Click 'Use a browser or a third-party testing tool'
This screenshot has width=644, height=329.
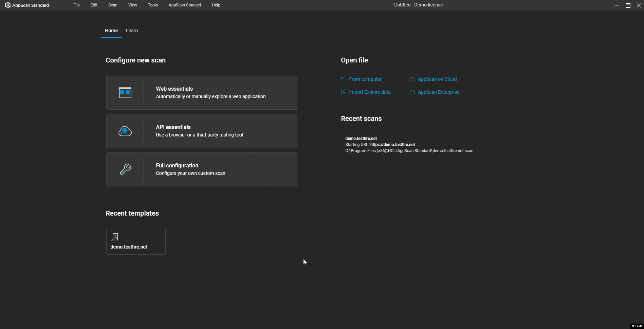point(200,135)
